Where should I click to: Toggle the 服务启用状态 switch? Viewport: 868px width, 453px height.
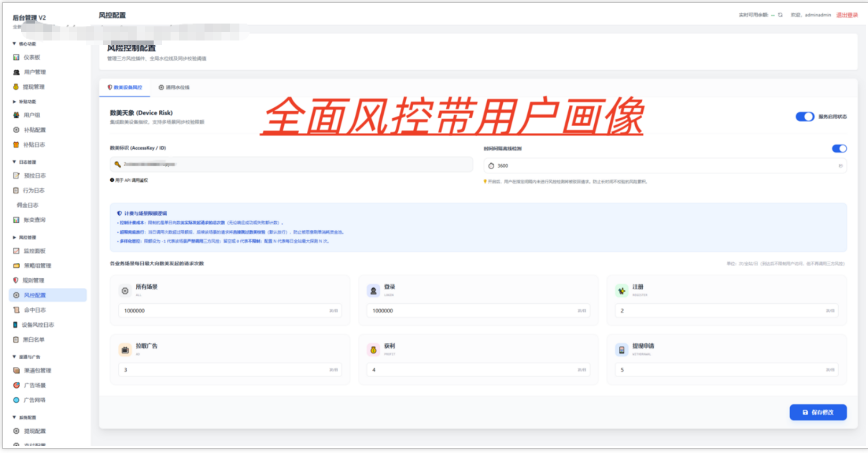805,117
